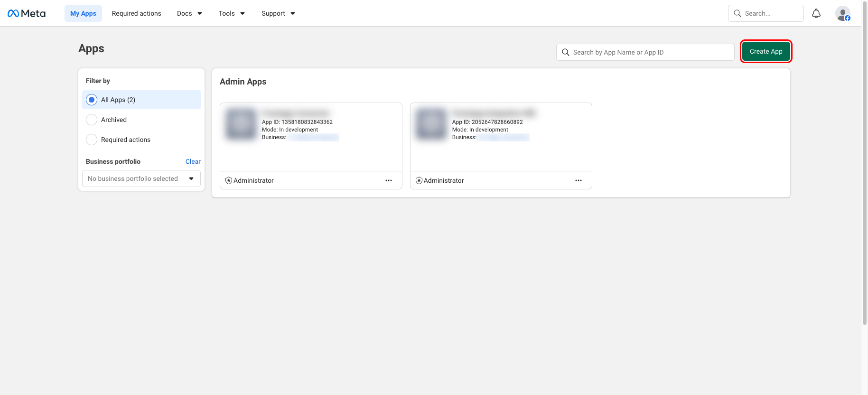Click the Administrator shield icon on the first app card

click(229, 180)
